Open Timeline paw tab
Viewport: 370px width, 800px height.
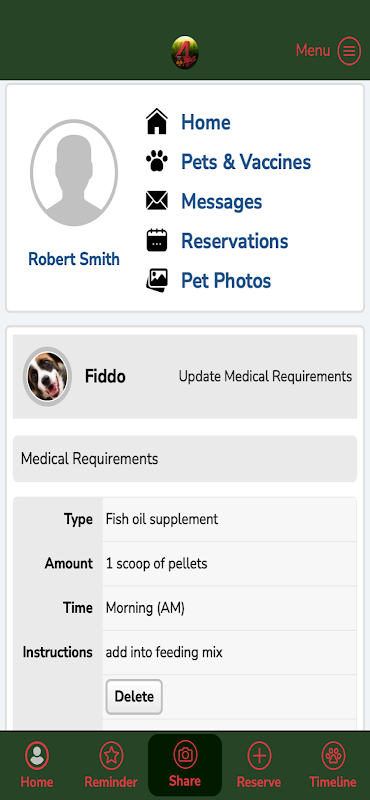333,764
